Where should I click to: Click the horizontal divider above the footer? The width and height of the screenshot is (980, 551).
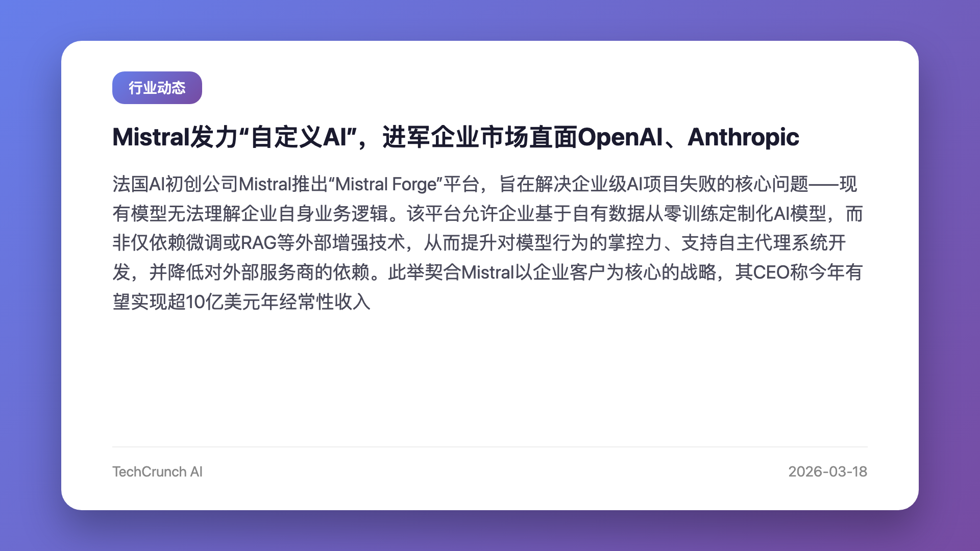pyautogui.click(x=490, y=447)
